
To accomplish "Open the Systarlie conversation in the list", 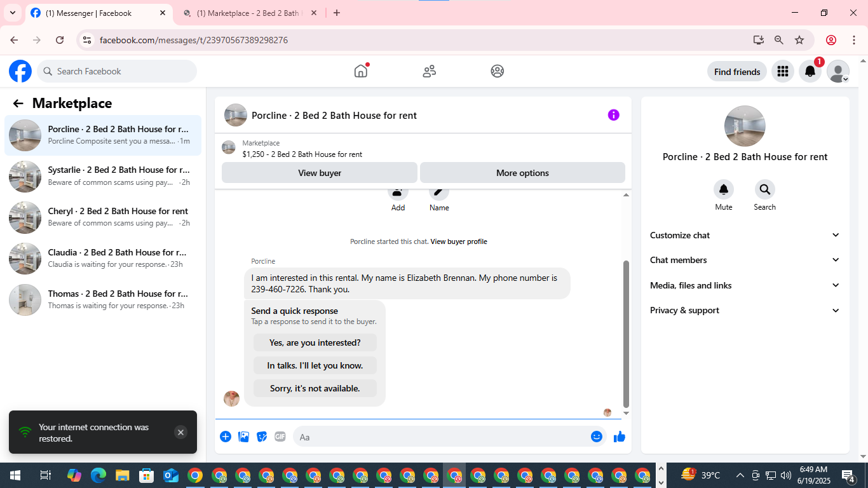I will coord(103,176).
